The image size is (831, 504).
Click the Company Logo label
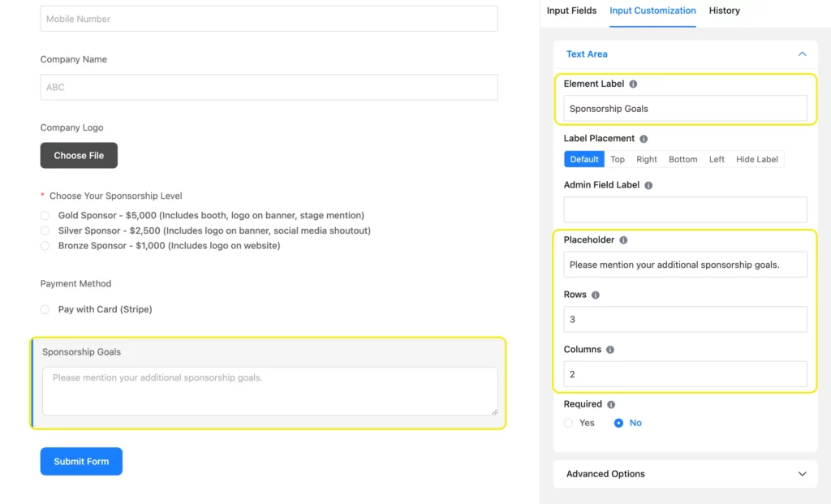click(x=71, y=127)
